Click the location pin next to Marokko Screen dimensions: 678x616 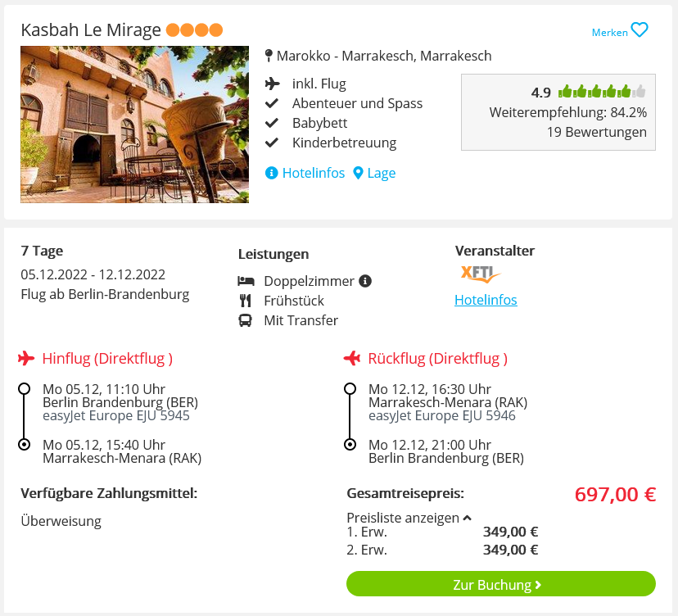click(x=269, y=56)
